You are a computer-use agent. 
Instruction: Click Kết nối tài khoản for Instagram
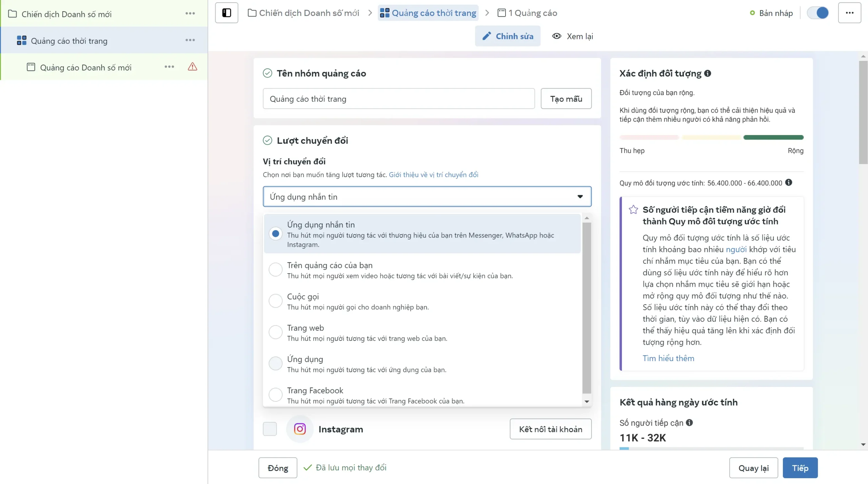pos(551,429)
